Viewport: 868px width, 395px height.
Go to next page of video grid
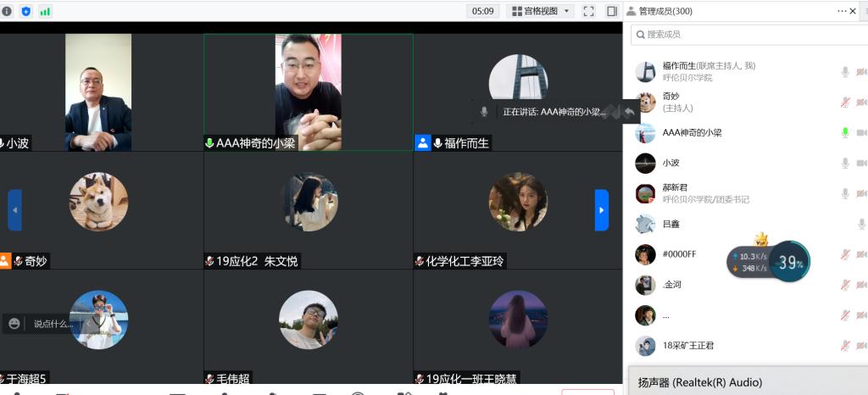pos(602,209)
